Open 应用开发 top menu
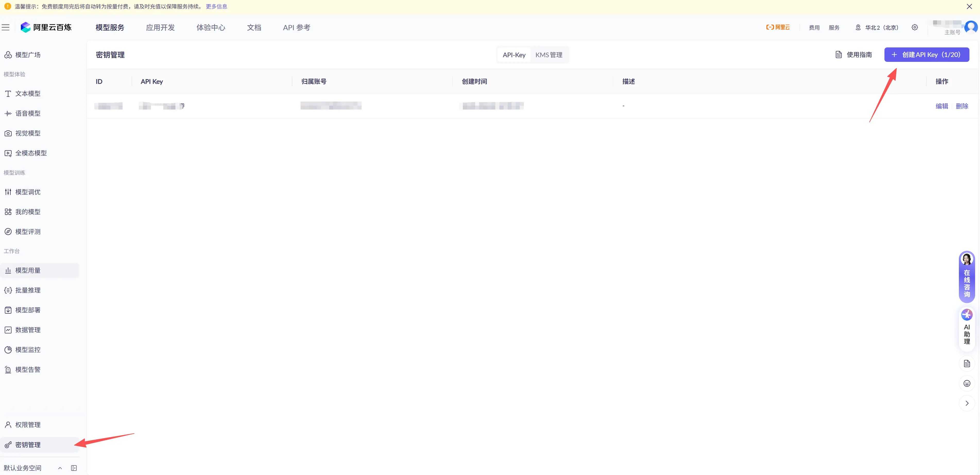Viewport: 980px width, 475px height. click(x=160, y=27)
